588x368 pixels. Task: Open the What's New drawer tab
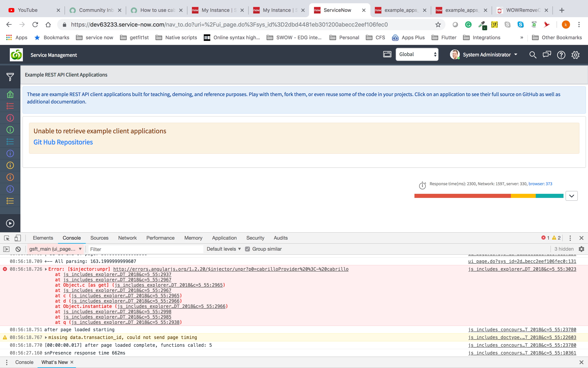point(55,362)
